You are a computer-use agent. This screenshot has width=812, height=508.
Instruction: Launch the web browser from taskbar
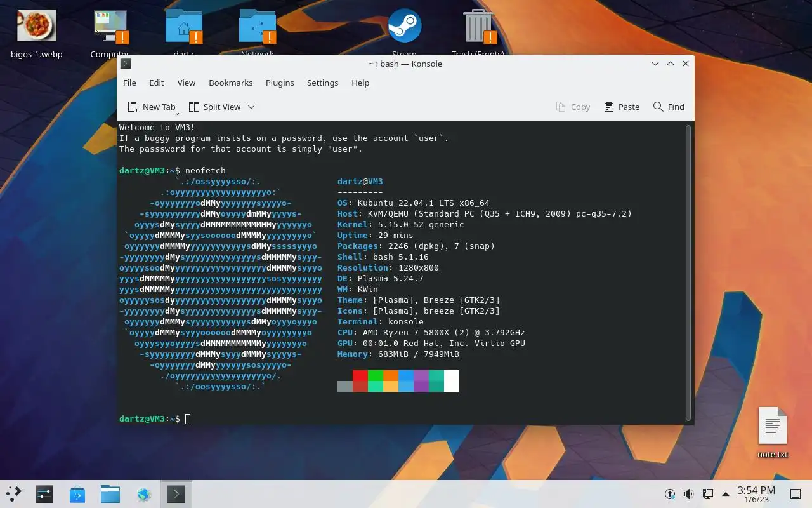(x=143, y=494)
